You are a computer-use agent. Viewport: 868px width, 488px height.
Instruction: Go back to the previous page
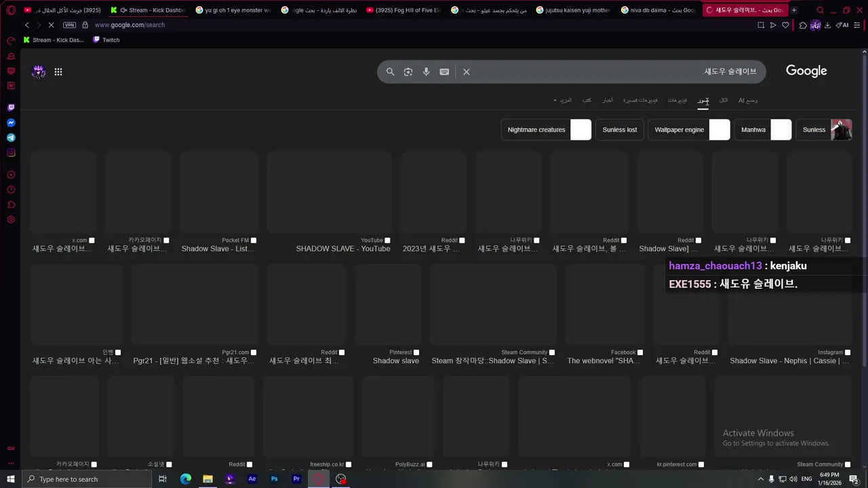pyautogui.click(x=27, y=25)
